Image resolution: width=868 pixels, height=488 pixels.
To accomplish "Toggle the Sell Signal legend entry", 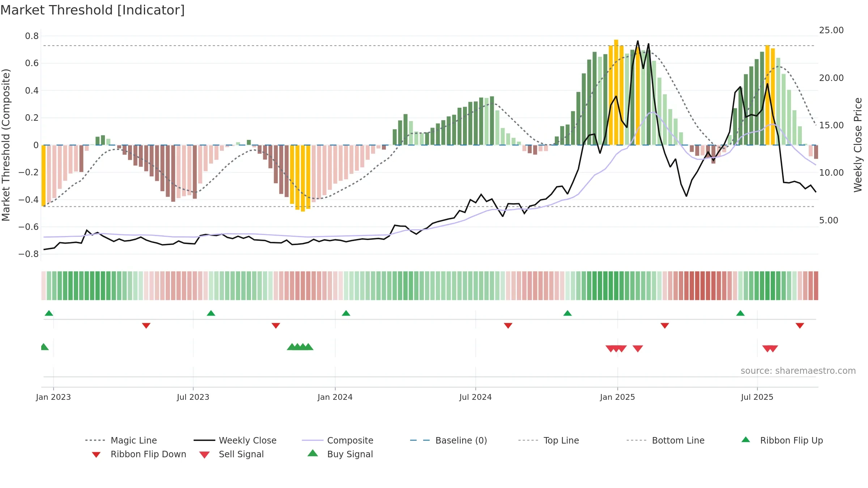I will (231, 454).
